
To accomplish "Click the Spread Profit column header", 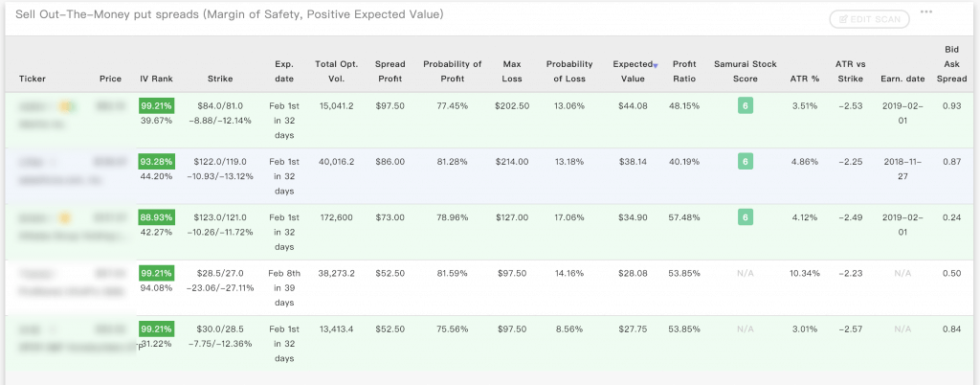I will tap(390, 71).
